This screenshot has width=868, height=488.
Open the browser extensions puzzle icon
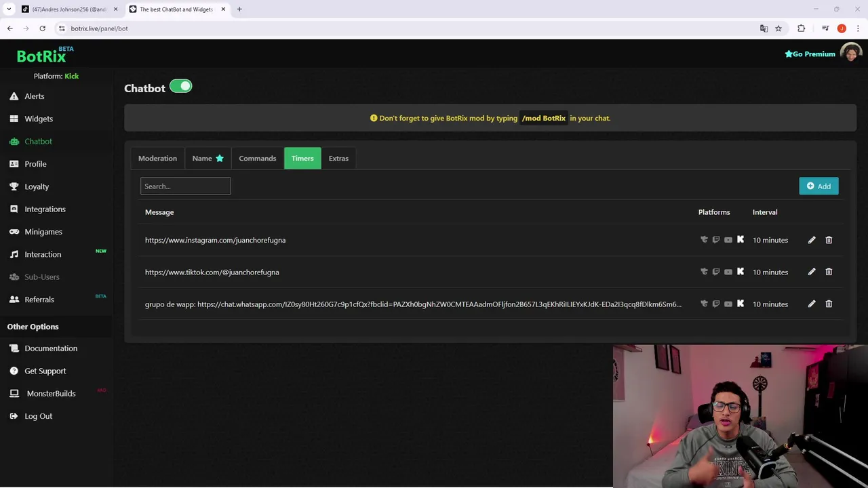(x=802, y=28)
